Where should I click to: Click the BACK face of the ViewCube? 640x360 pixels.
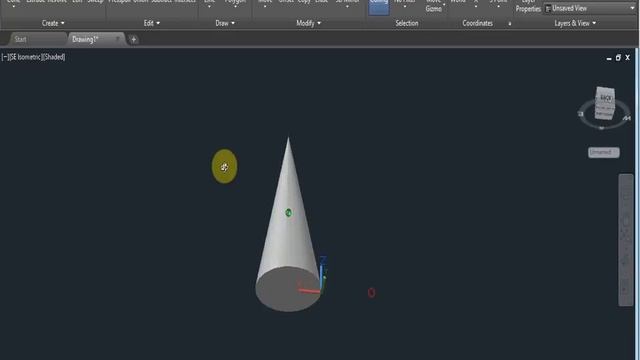pos(605,98)
